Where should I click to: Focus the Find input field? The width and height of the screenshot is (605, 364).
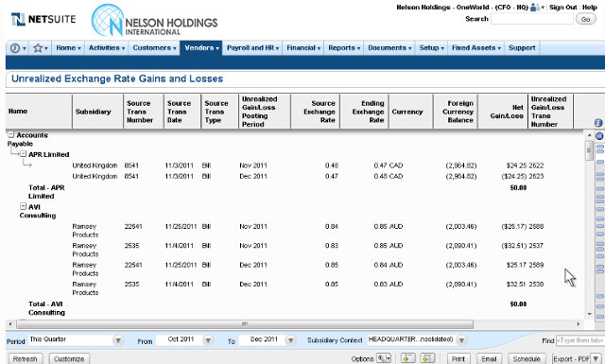(579, 340)
